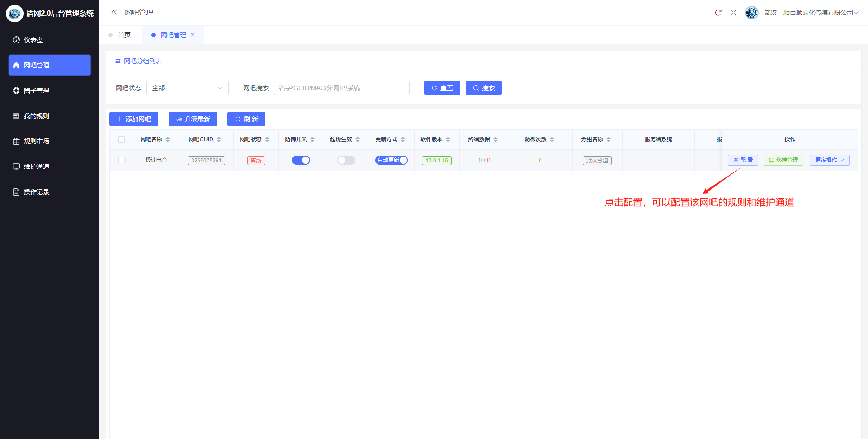The width and height of the screenshot is (868, 439).
Task: Turn off 防御开关 toggle for 极速电竞
Action: click(301, 160)
